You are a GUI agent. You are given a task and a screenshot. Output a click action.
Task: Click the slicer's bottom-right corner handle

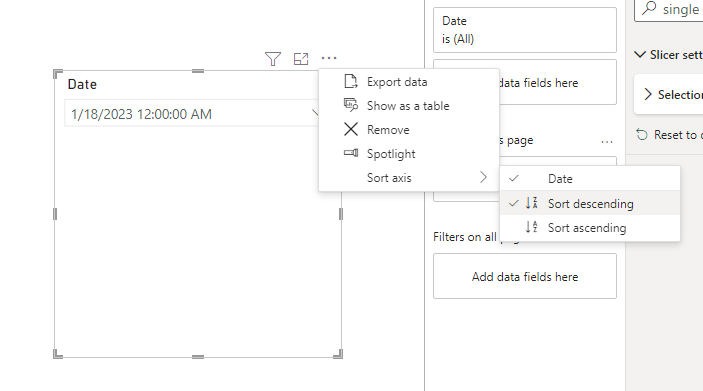338,354
